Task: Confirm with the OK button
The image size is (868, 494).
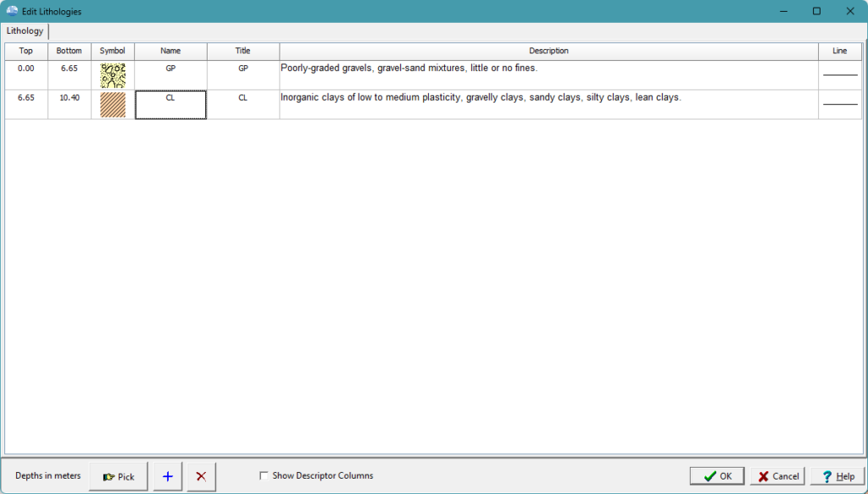Action: point(716,476)
